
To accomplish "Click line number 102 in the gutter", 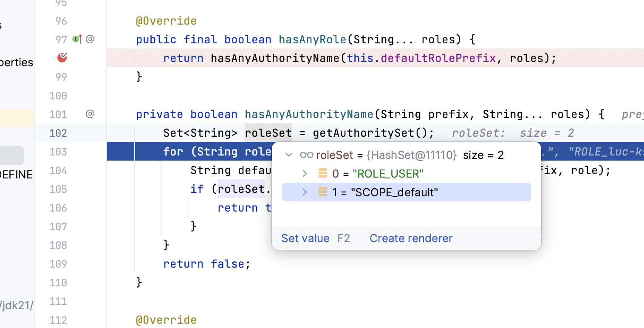I will [58, 133].
